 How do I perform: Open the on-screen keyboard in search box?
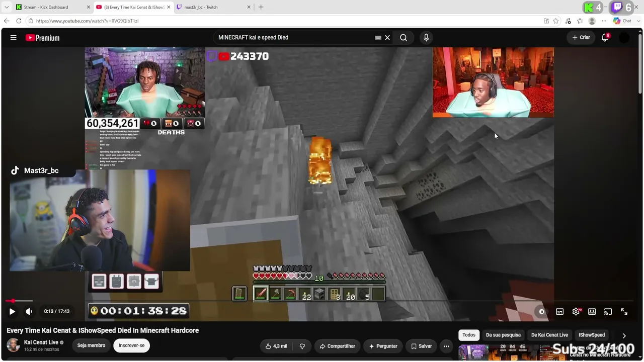(378, 38)
